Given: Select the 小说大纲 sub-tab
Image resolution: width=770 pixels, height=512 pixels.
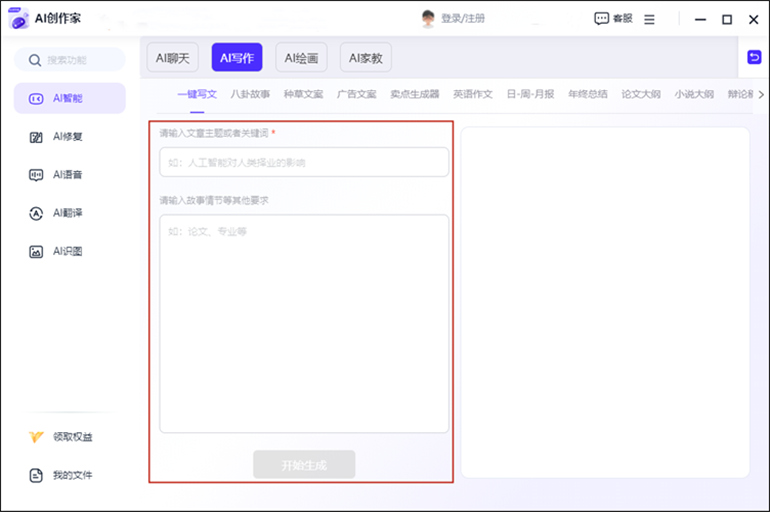Looking at the screenshot, I should click(693, 94).
